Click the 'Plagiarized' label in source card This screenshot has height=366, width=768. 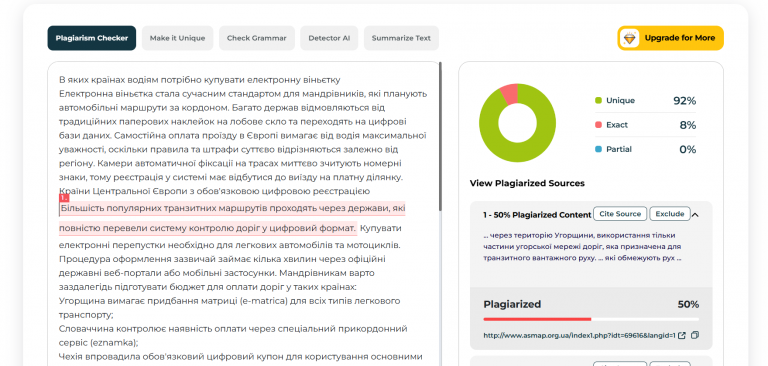512,304
